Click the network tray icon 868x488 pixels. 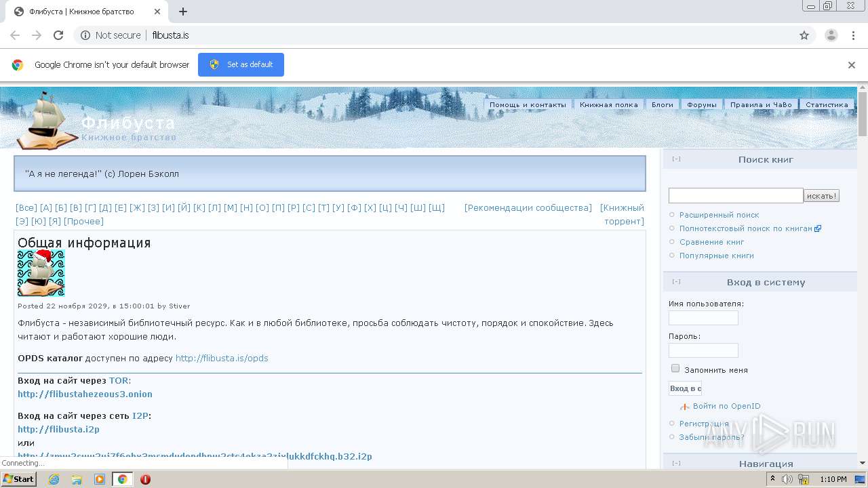(x=804, y=479)
